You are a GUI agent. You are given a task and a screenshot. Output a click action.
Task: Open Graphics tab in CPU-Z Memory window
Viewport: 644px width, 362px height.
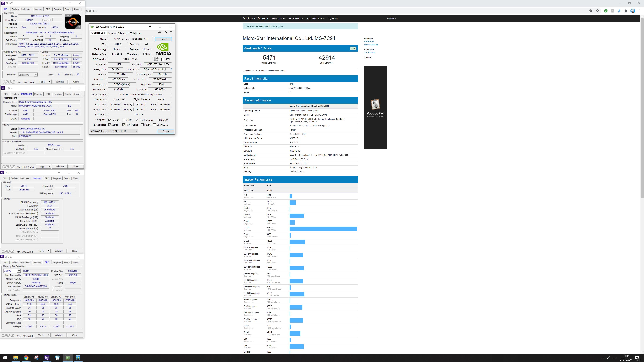[57, 178]
